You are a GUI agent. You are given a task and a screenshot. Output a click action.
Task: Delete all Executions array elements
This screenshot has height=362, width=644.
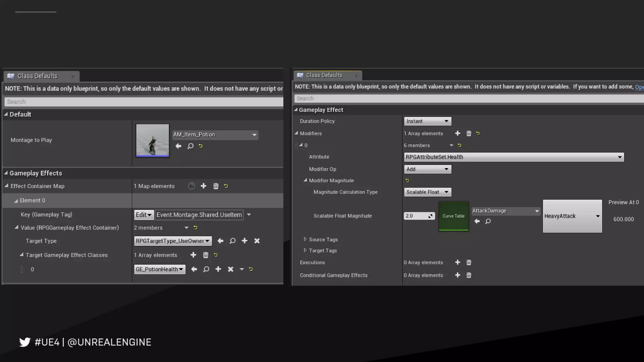click(469, 262)
